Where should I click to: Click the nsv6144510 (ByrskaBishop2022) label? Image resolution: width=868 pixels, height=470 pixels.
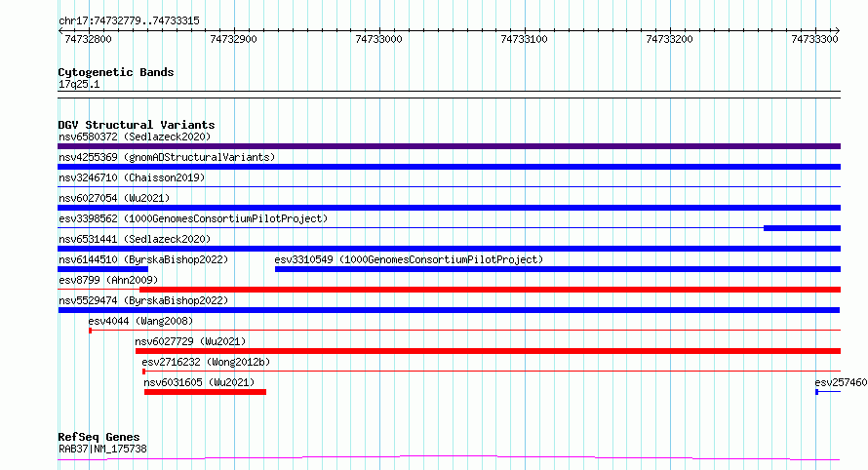(x=143, y=259)
